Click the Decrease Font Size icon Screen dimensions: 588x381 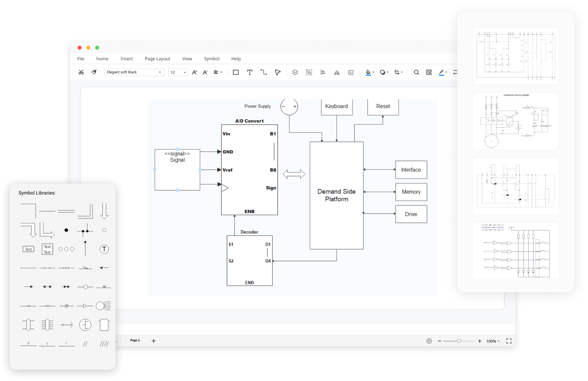(205, 72)
